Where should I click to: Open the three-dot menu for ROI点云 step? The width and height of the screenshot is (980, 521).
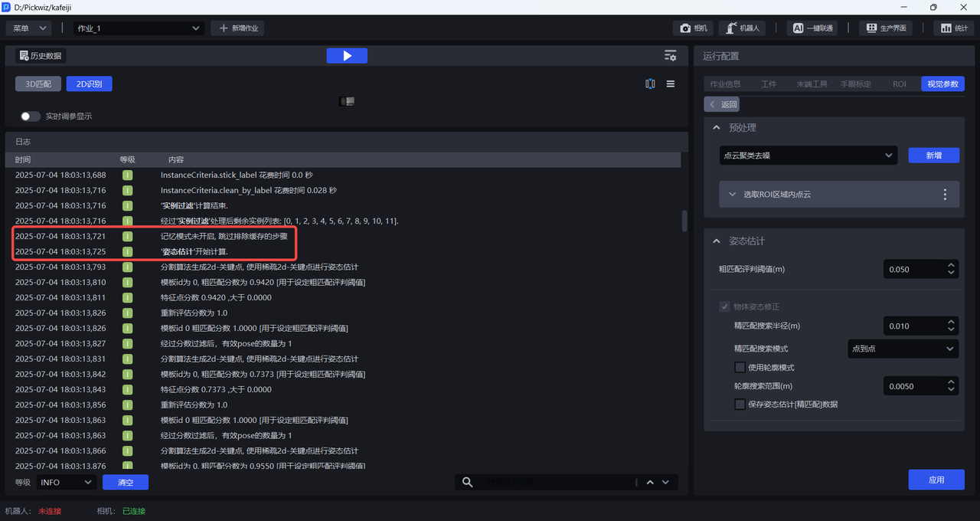coord(945,195)
